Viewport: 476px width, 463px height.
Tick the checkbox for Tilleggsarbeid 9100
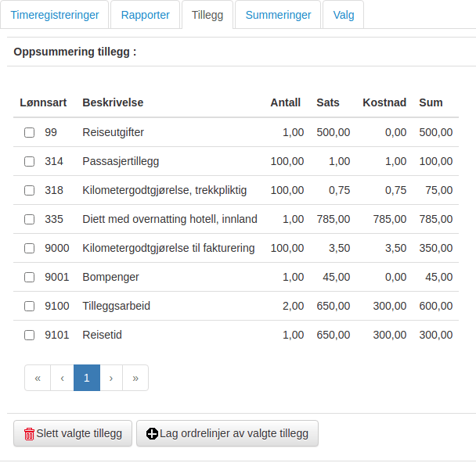click(x=30, y=306)
